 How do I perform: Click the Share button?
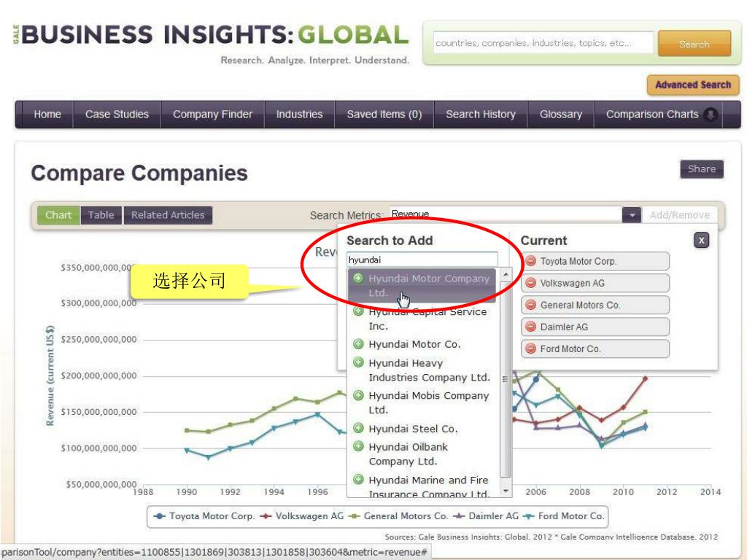701,169
